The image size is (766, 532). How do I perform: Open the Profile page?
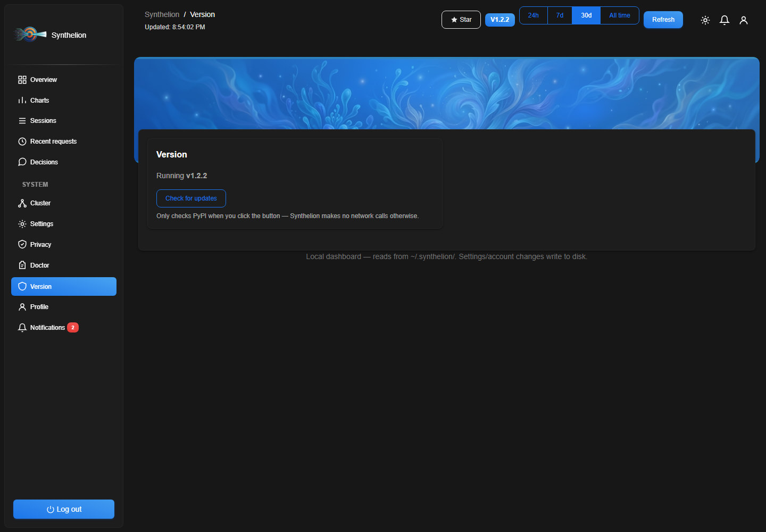[64, 307]
